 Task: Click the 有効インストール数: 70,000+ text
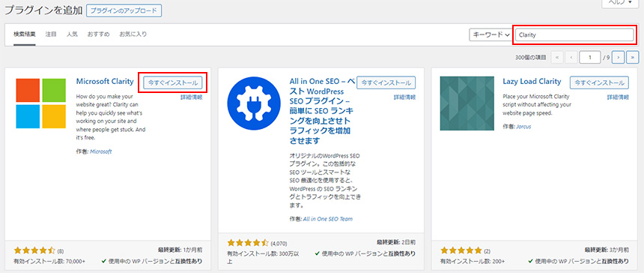tap(49, 261)
